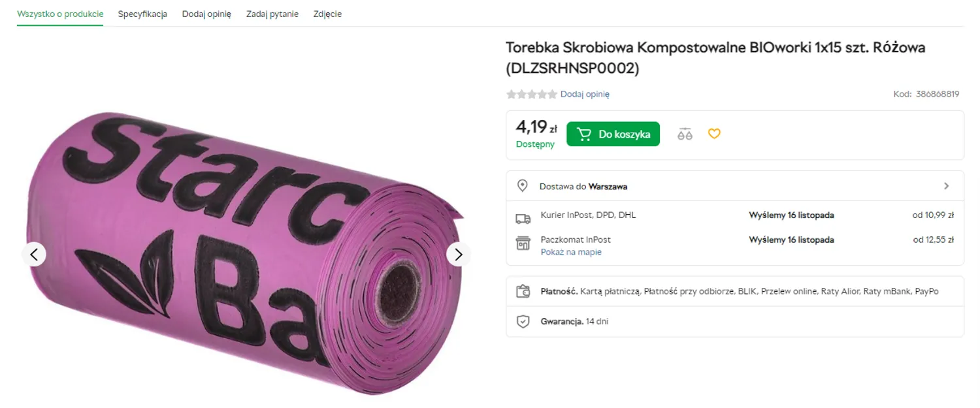The image size is (980, 408).
Task: Show previous product image arrow
Action: (34, 254)
